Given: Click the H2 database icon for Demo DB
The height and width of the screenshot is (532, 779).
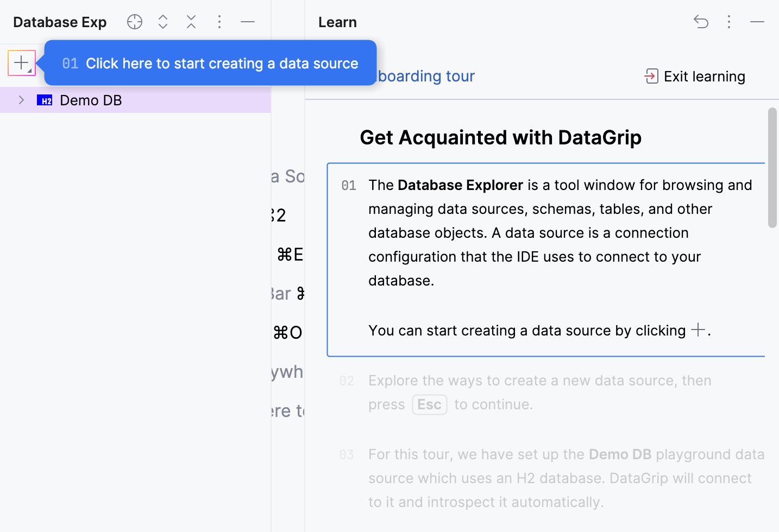Looking at the screenshot, I should (45, 100).
